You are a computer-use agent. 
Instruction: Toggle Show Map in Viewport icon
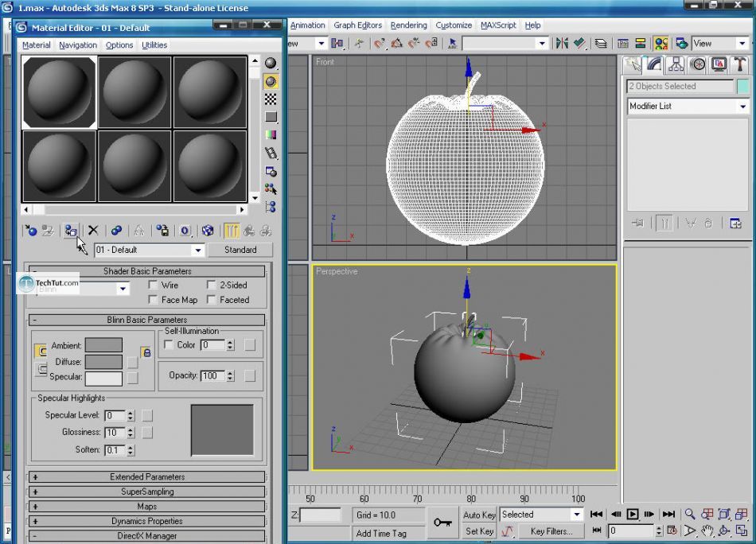pyautogui.click(x=208, y=231)
